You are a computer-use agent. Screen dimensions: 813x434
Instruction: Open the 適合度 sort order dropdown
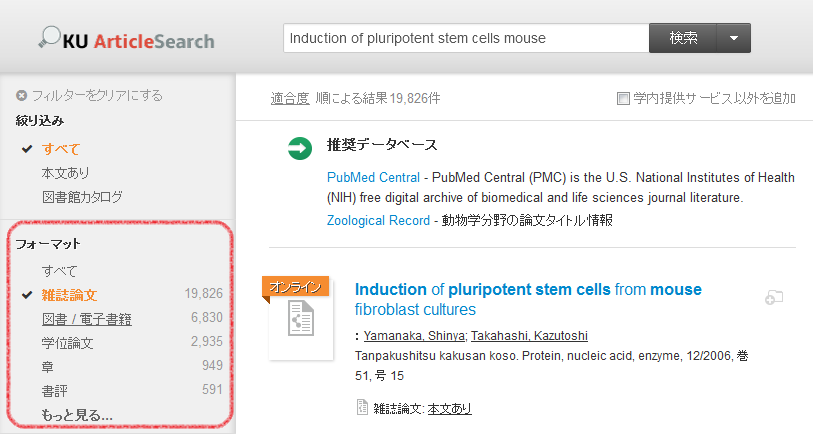(290, 98)
